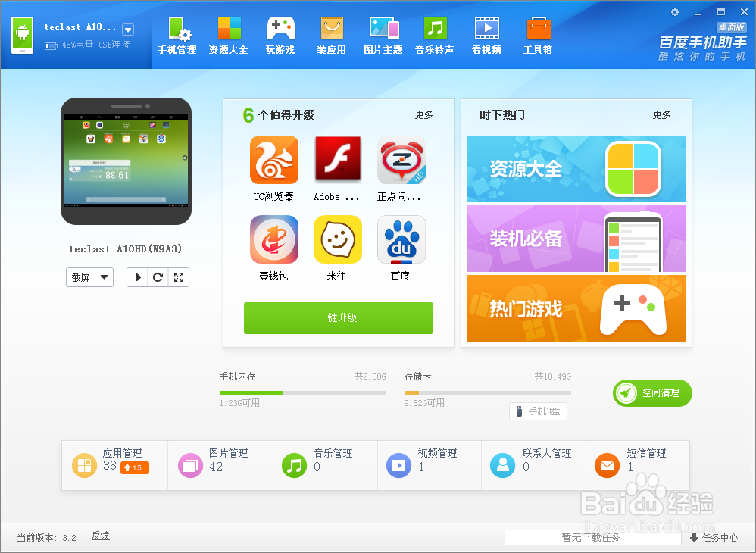Open the settings gear in title bar
Viewport: 756px width, 553px height.
tap(675, 12)
